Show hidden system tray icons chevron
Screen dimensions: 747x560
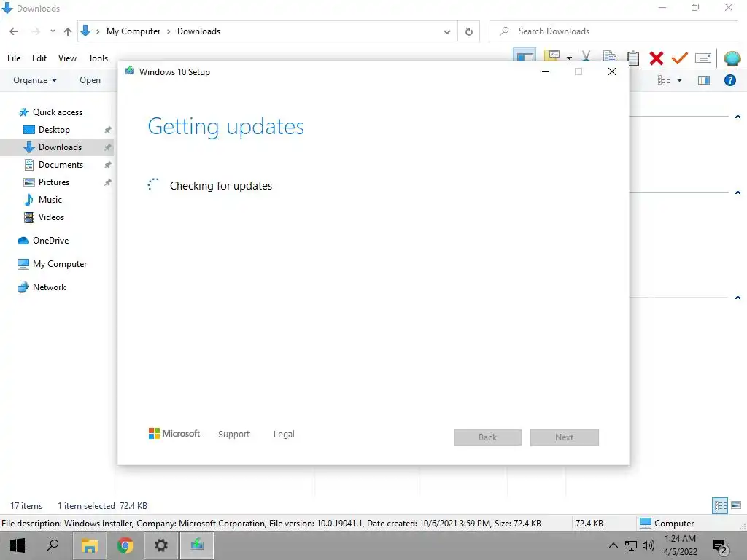coord(614,545)
